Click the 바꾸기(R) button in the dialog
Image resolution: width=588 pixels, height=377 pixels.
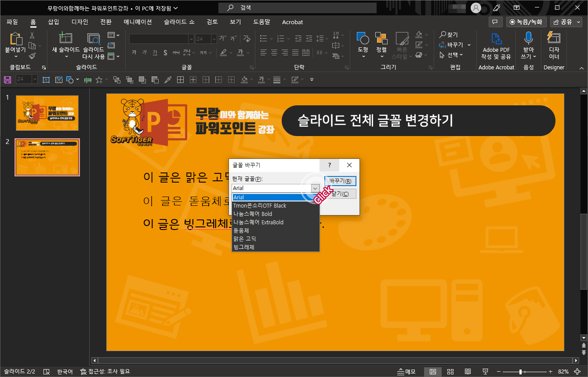[x=339, y=181]
